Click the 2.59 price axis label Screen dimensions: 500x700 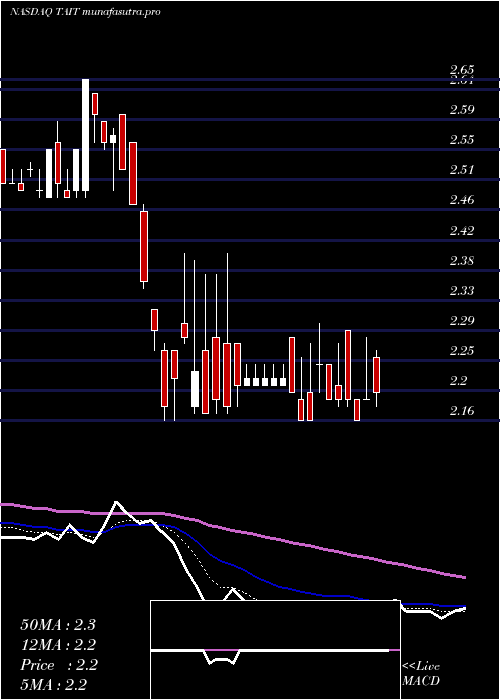point(462,109)
